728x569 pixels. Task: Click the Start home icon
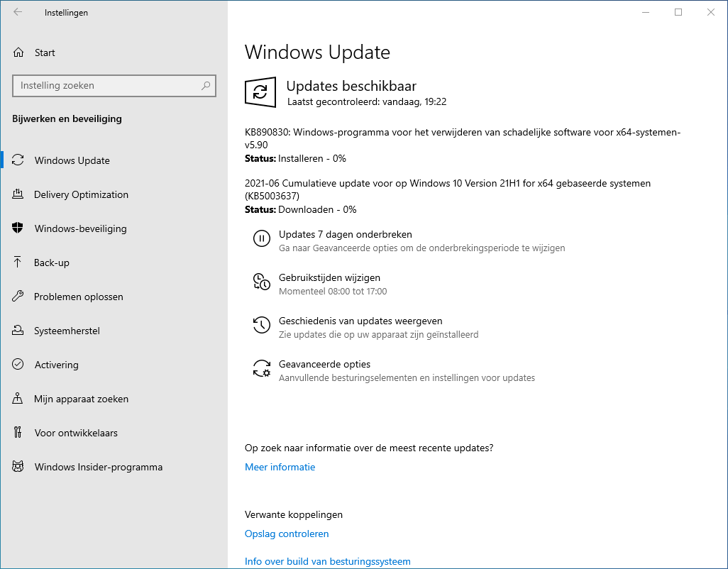tap(18, 53)
